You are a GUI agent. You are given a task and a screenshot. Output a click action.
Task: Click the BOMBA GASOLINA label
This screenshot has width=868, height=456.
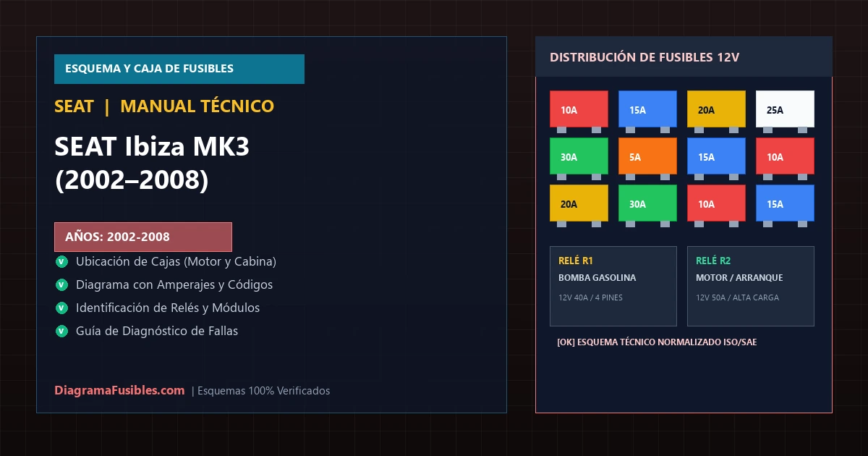click(x=597, y=278)
